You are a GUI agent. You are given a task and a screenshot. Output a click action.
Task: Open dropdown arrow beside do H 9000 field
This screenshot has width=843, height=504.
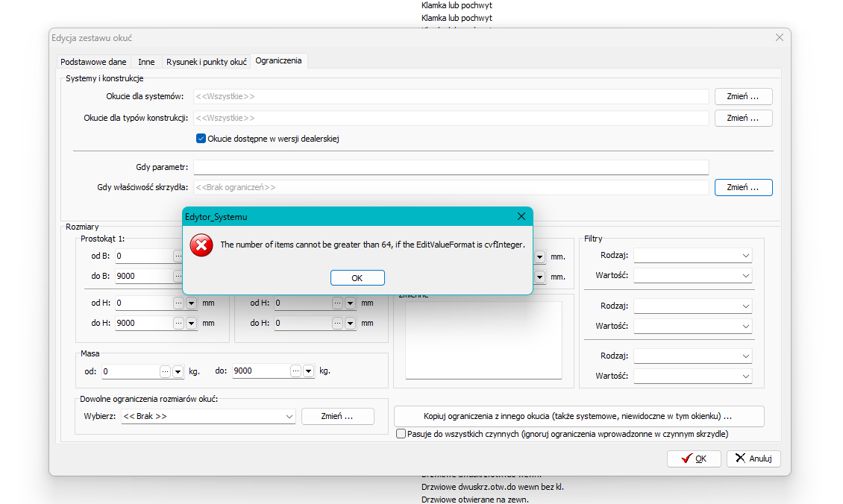coord(191,324)
